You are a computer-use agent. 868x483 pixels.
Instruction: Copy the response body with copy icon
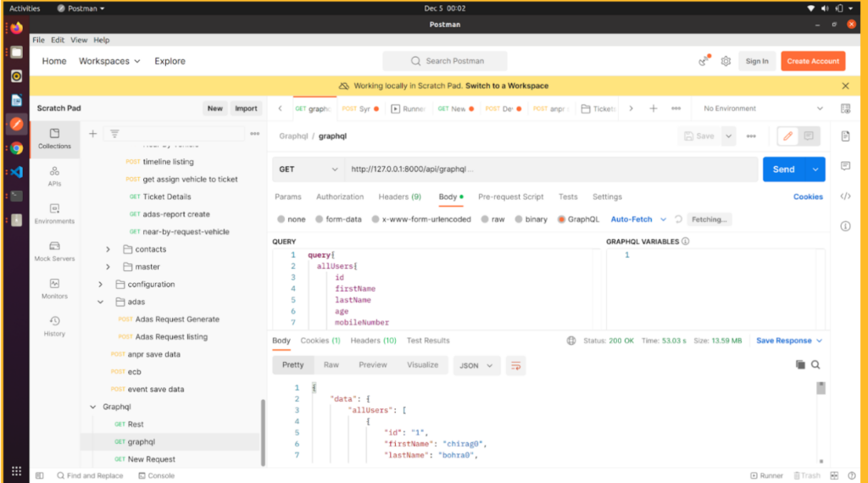(800, 364)
